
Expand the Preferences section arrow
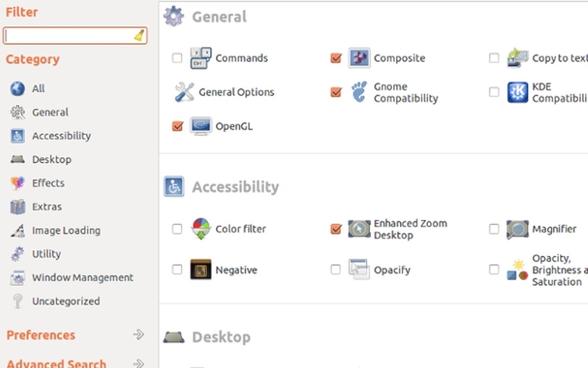139,335
